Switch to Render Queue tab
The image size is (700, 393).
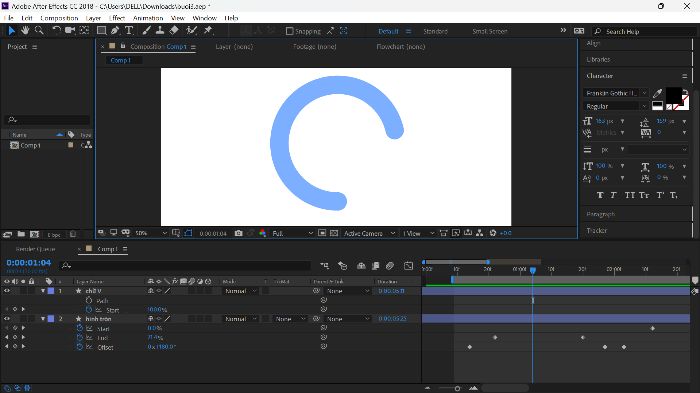[x=35, y=249]
